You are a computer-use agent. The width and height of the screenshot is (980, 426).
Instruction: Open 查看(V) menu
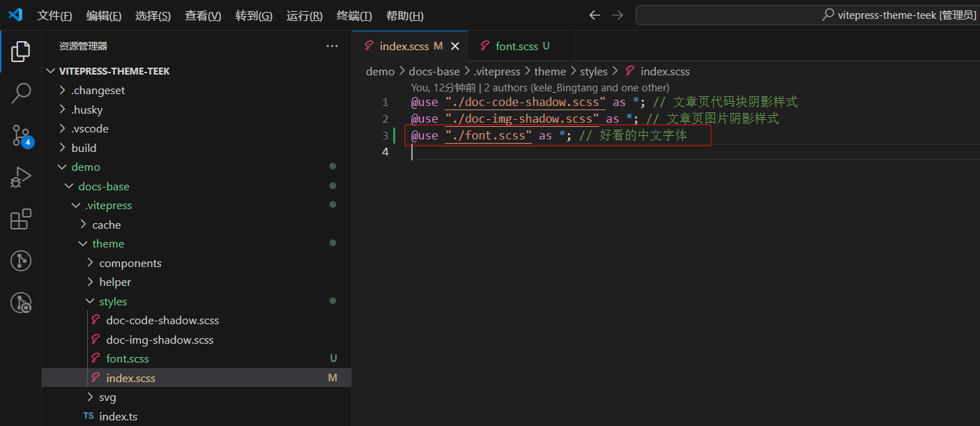click(x=203, y=15)
